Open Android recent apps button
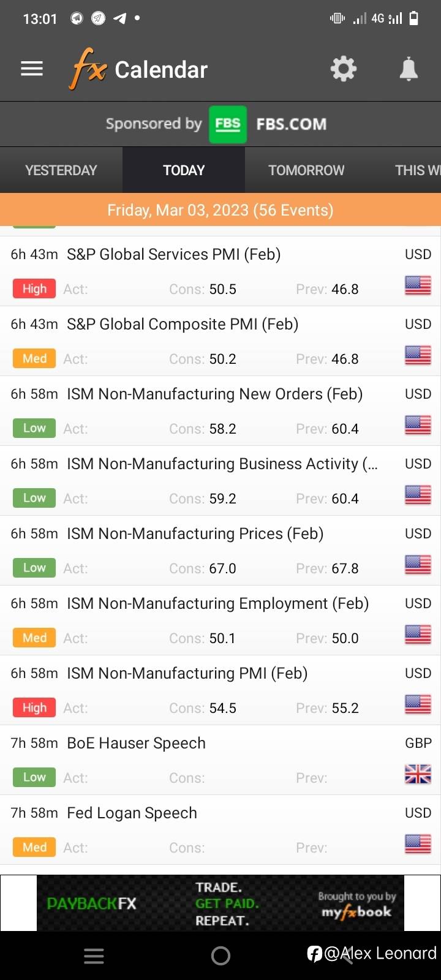Viewport: 441px width, 980px height. [x=94, y=956]
